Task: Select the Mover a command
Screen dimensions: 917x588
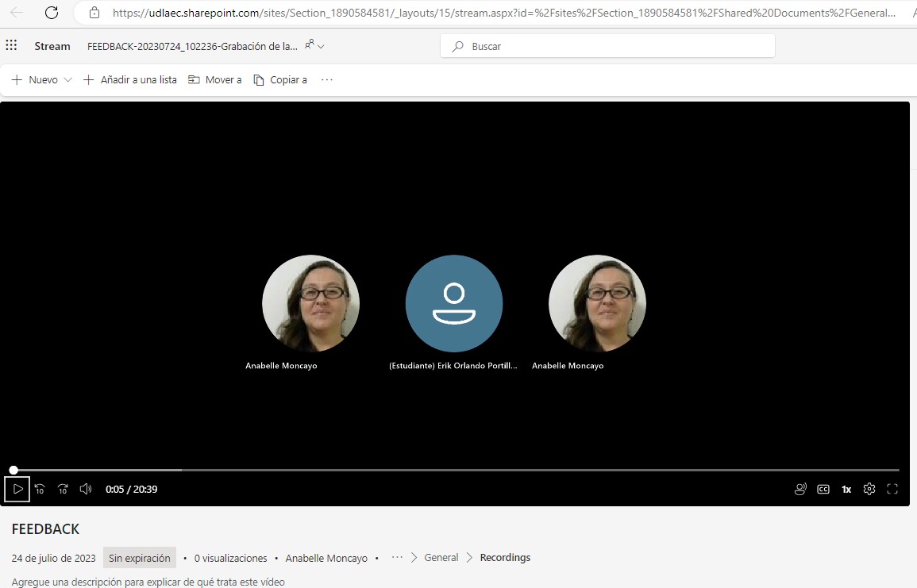Action: (x=215, y=80)
